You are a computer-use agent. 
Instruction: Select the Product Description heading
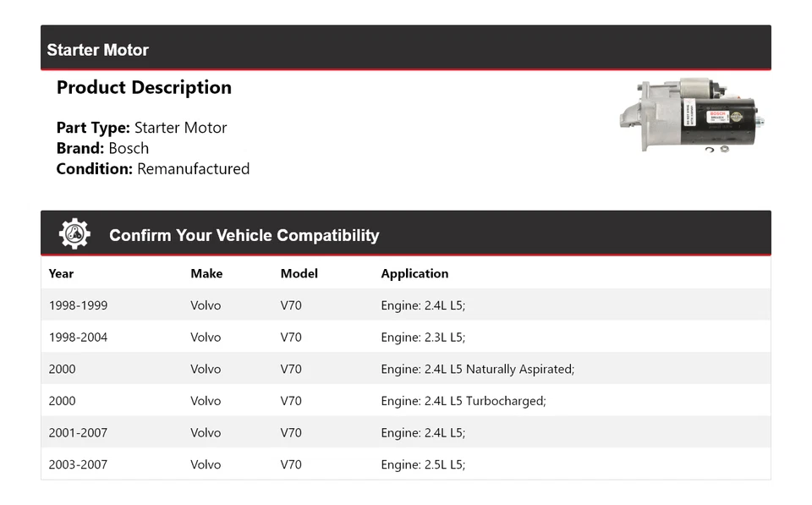(144, 88)
